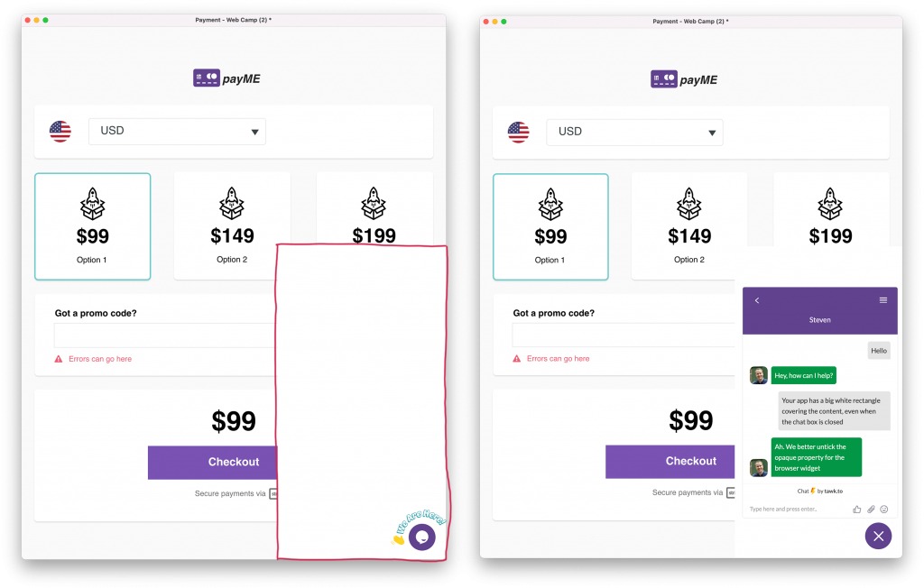The height and width of the screenshot is (588, 924).
Task: Click the payME logo in left window
Action: click(x=226, y=78)
